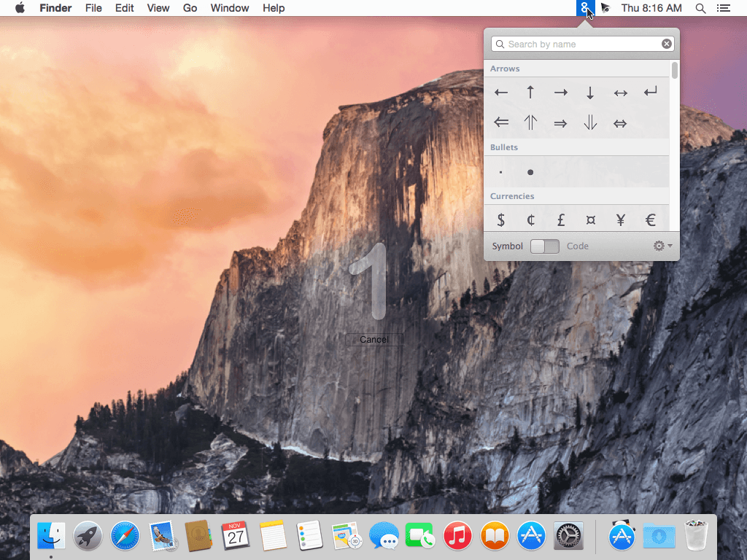Insert the leftwards arrow symbol

(x=500, y=93)
